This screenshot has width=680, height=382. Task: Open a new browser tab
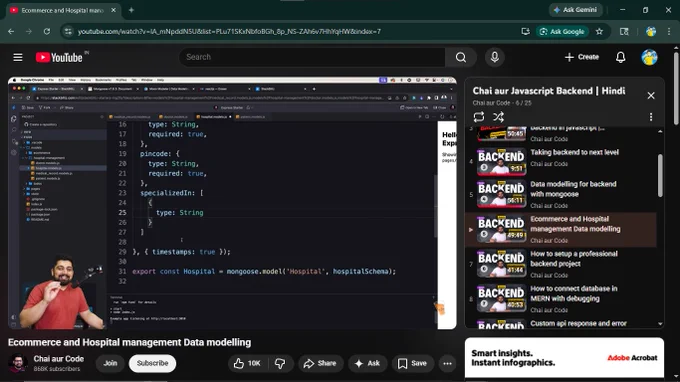point(131,10)
